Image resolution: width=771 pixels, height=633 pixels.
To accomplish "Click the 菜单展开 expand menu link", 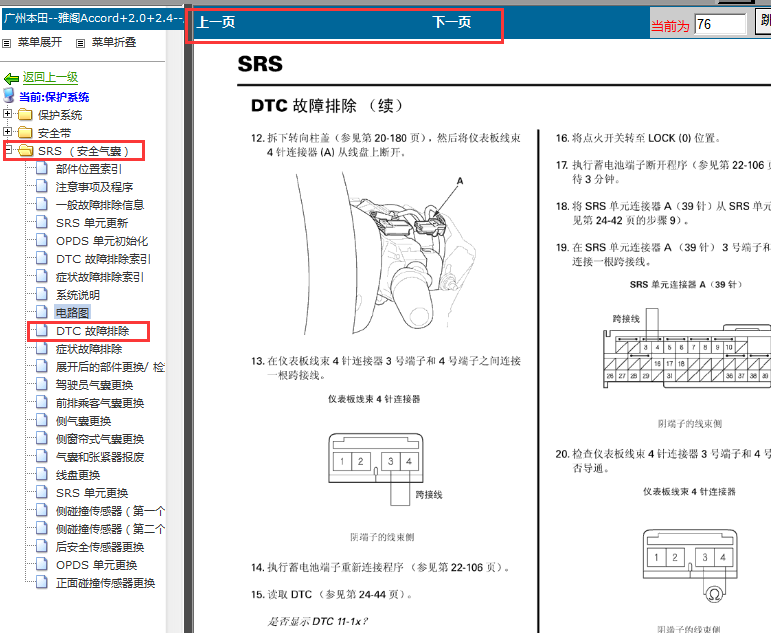I will click(x=40, y=42).
